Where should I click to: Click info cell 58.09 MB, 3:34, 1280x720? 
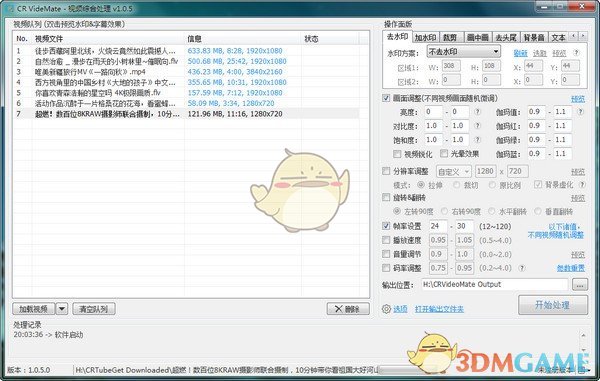(231, 103)
